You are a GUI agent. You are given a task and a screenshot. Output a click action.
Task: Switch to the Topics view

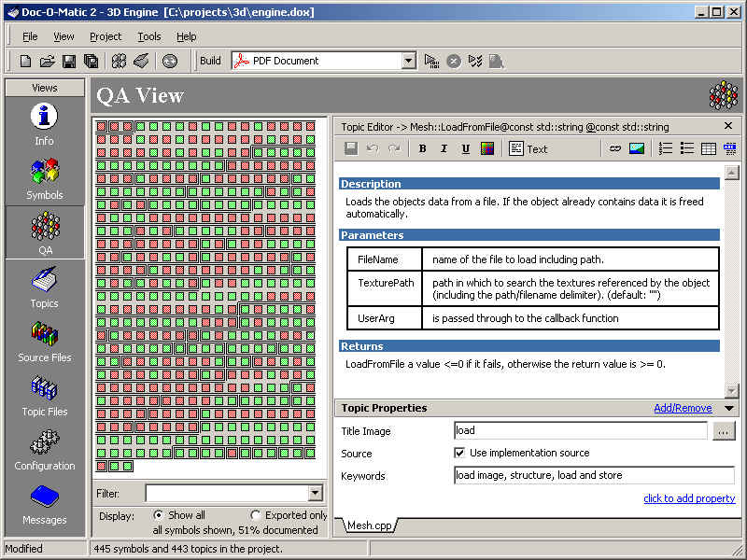click(44, 287)
